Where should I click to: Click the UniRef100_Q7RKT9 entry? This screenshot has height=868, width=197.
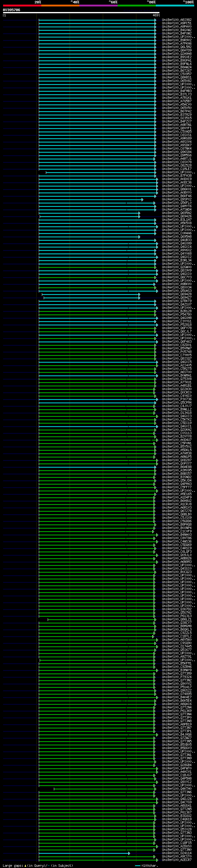point(177,301)
